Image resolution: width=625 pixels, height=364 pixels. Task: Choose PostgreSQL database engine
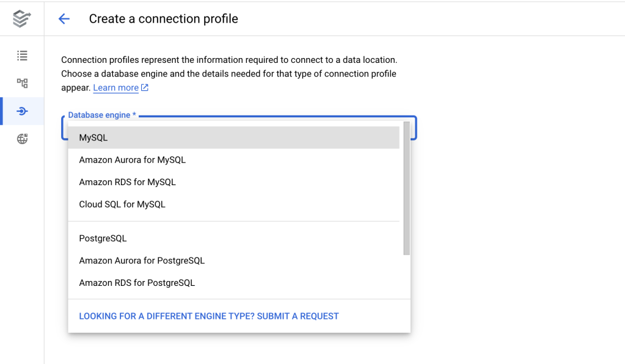[103, 238]
